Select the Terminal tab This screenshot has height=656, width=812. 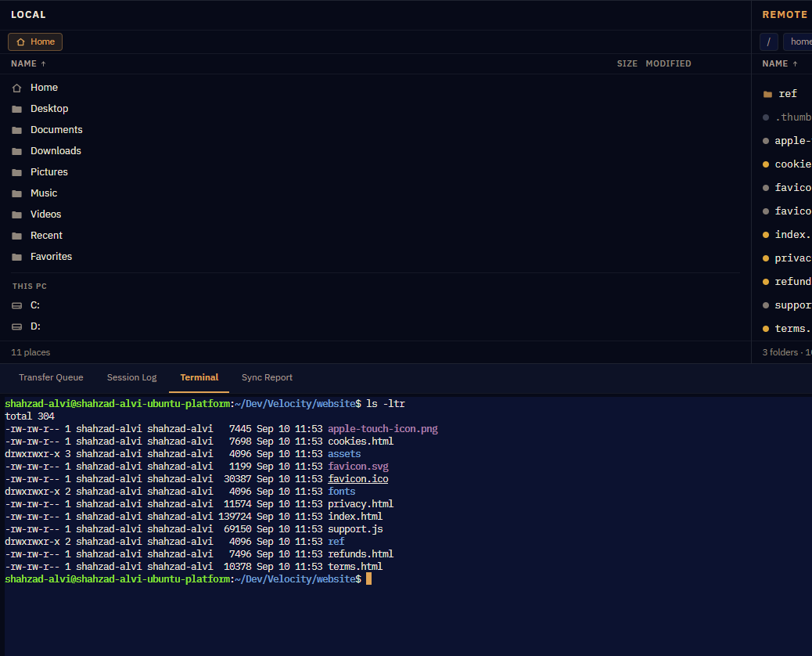199,378
